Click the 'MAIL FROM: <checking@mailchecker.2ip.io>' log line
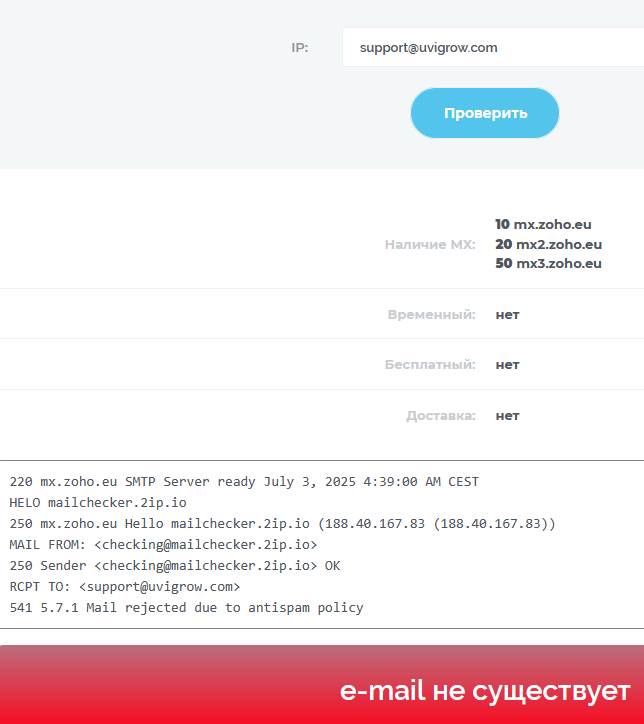Viewport: 644px width, 724px height. point(163,544)
